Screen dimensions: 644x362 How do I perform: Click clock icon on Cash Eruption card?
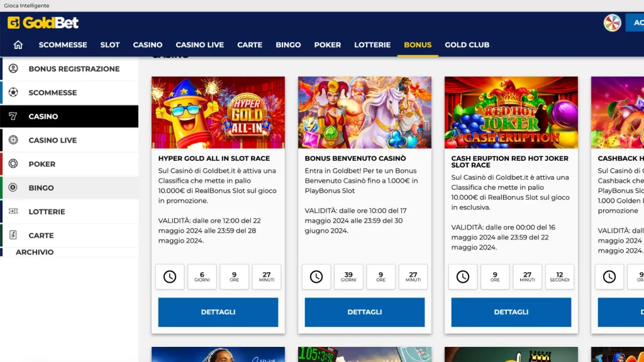coord(463,277)
